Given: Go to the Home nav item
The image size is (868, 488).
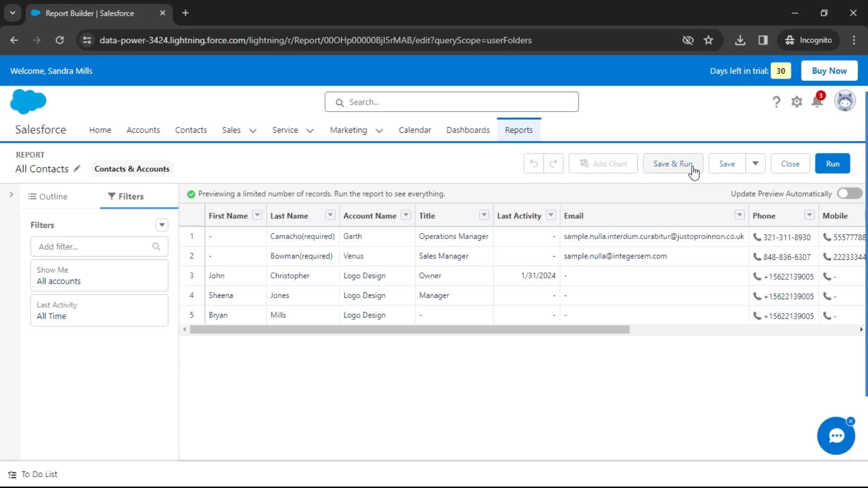Looking at the screenshot, I should pyautogui.click(x=100, y=130).
